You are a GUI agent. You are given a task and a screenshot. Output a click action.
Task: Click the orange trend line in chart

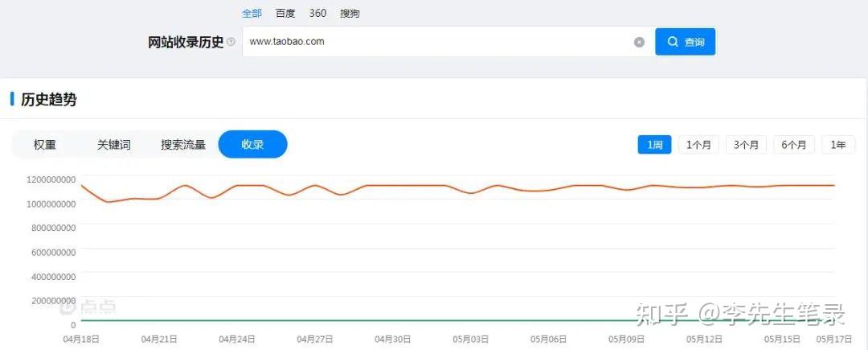click(402, 185)
